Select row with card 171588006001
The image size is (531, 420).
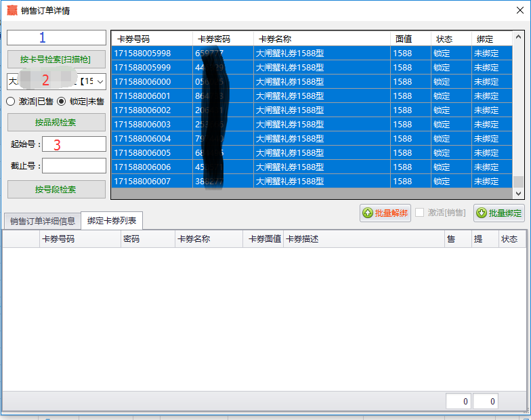[x=312, y=96]
